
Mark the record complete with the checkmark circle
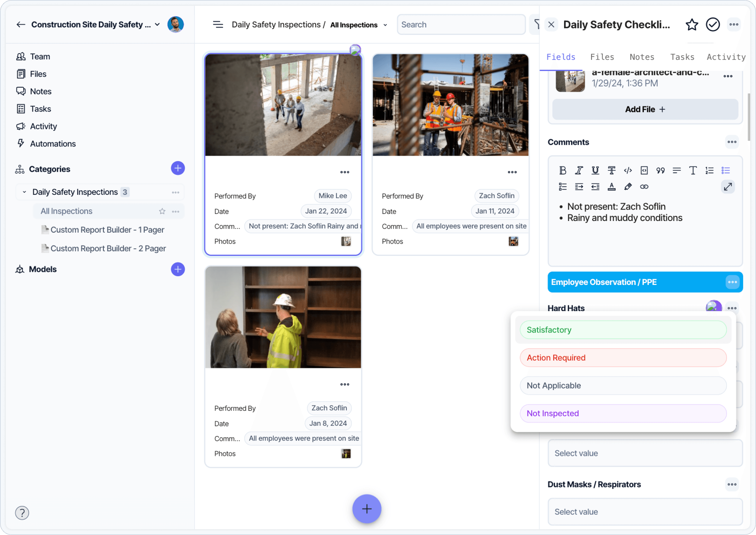712,24
